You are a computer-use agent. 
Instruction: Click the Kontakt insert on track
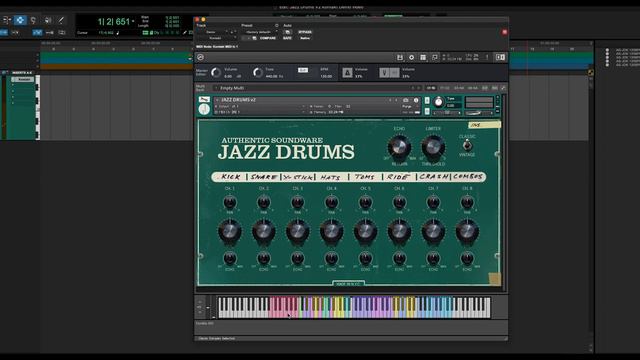pyautogui.click(x=23, y=79)
